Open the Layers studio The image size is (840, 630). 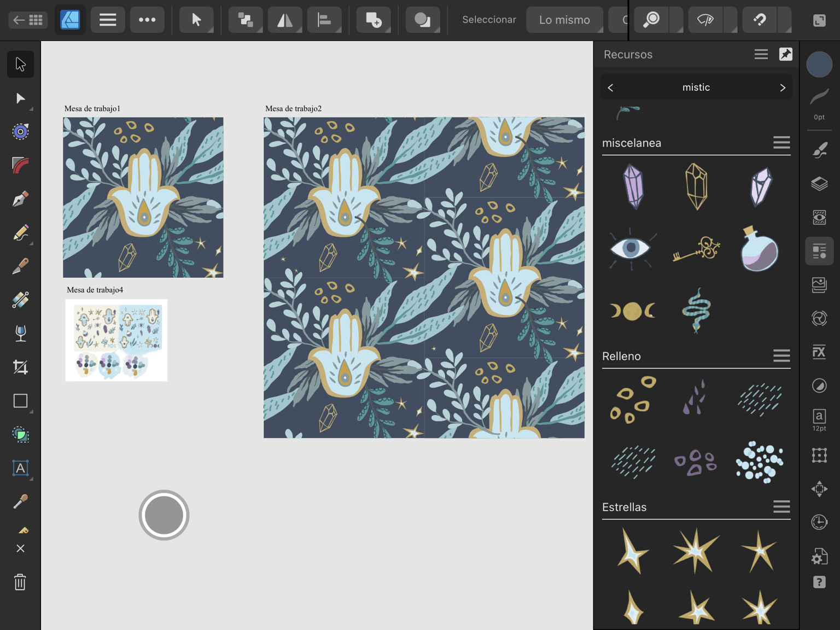tap(819, 184)
